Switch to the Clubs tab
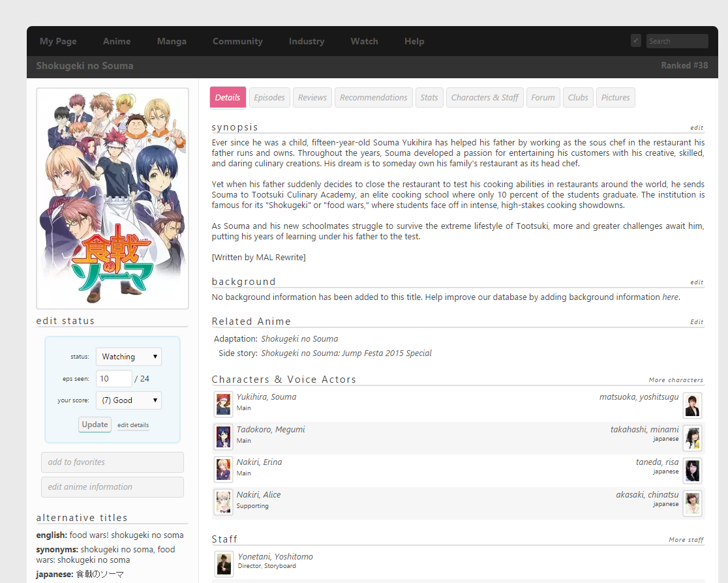 pyautogui.click(x=577, y=97)
